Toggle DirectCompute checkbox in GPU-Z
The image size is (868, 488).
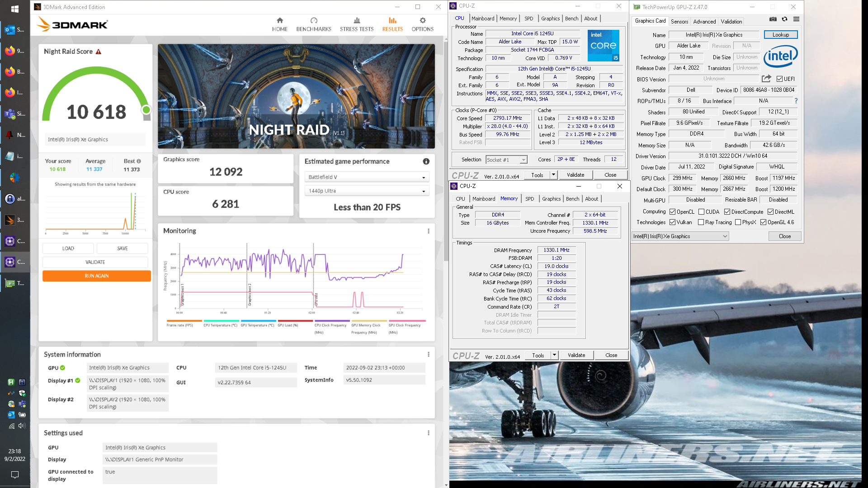coord(727,212)
